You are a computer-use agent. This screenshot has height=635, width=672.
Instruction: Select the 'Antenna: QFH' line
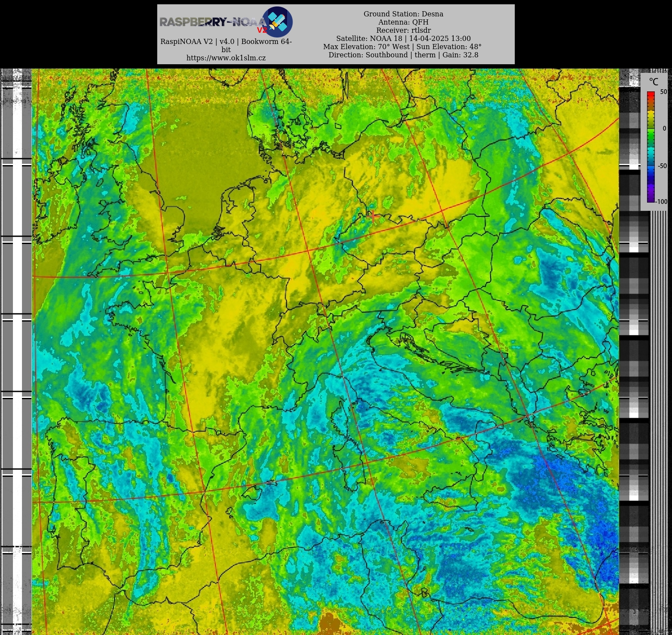(x=403, y=22)
